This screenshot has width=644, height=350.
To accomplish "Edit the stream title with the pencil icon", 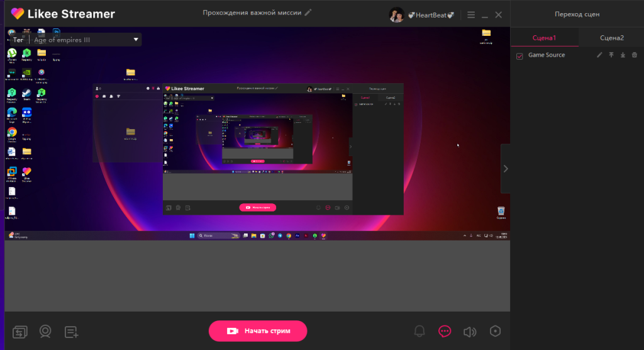I will click(308, 13).
